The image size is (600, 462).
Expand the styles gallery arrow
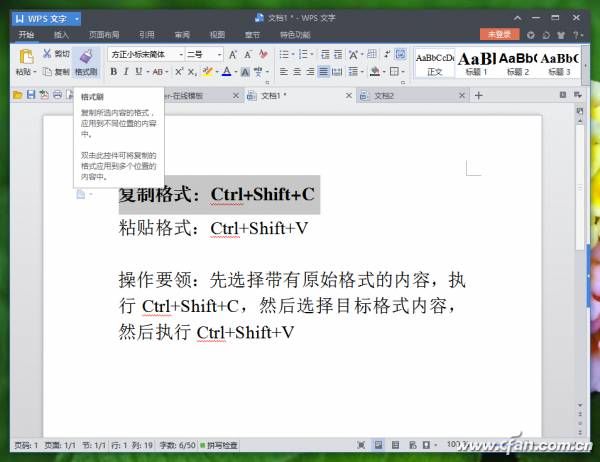[585, 66]
